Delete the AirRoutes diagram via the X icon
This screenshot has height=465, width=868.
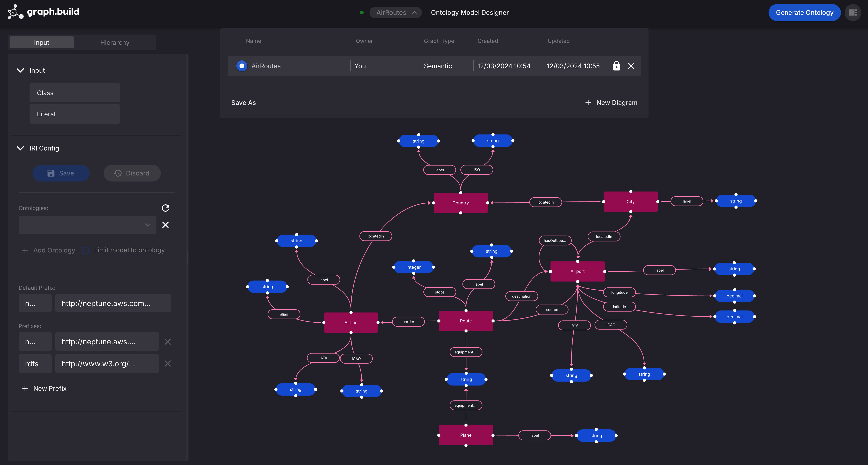(631, 66)
